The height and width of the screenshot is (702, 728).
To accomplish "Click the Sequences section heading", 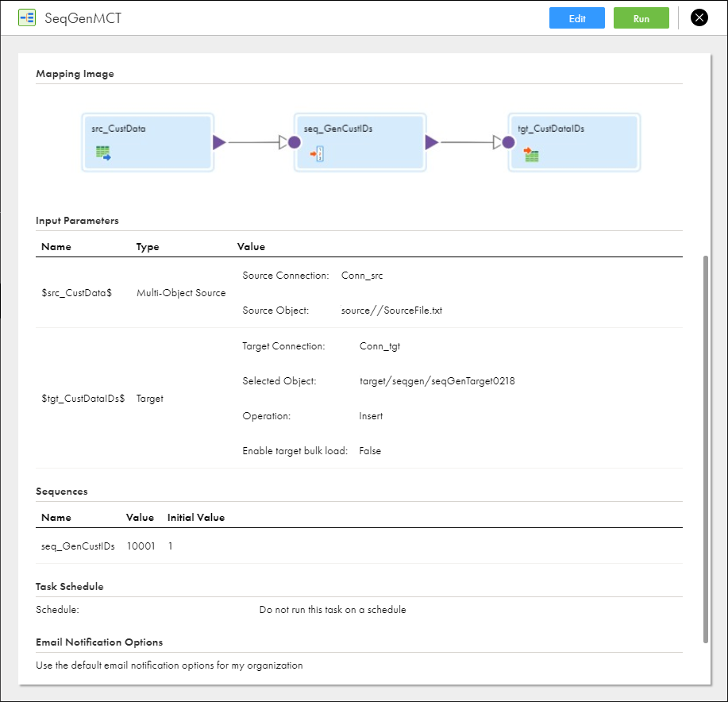I will (x=62, y=492).
